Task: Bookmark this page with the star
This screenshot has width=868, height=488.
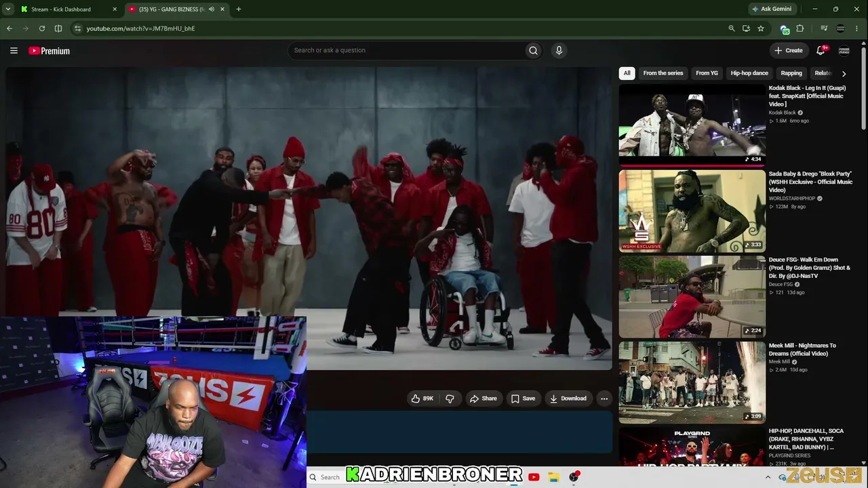Action: click(761, 28)
